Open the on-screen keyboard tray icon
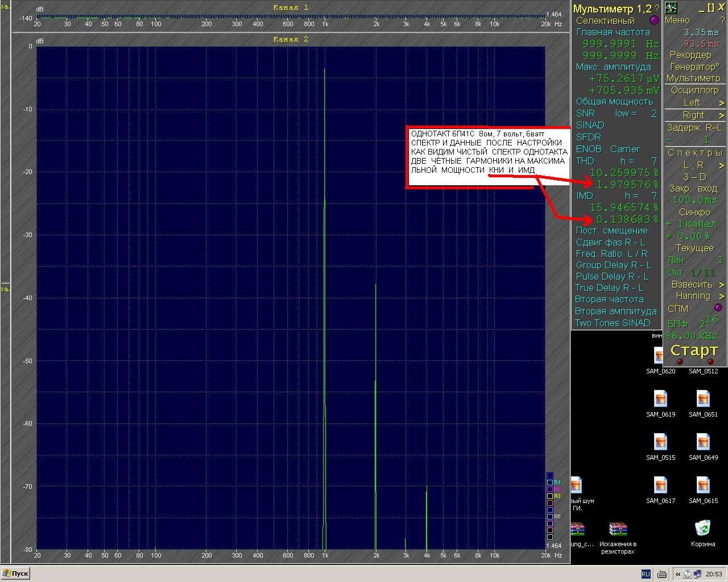The width and height of the screenshot is (728, 582). [x=662, y=574]
